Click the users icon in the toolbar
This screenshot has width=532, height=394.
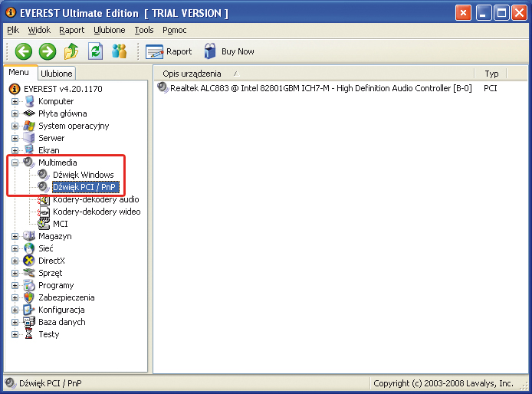[119, 51]
